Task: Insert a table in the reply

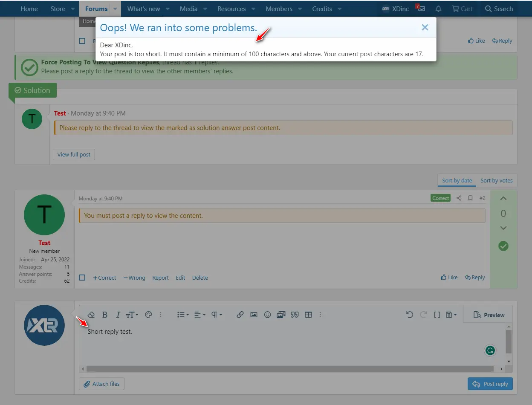Action: tap(309, 315)
